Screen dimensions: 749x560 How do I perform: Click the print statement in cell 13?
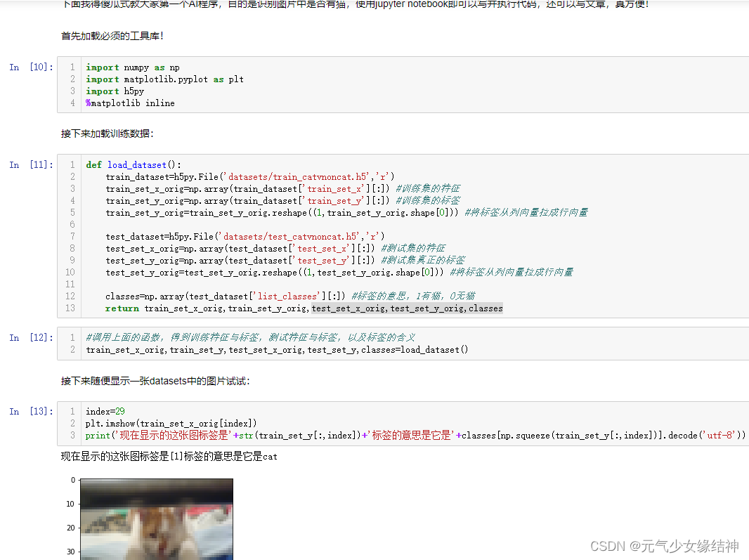[415, 436]
